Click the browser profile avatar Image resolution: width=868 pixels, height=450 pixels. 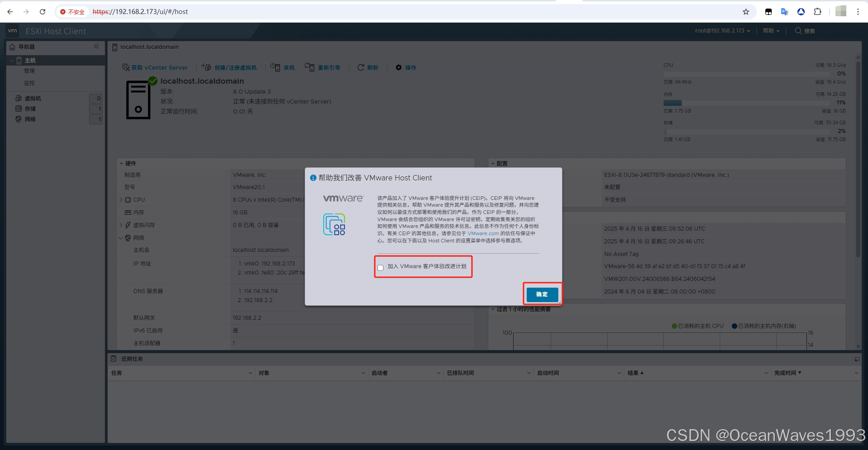coord(841,11)
